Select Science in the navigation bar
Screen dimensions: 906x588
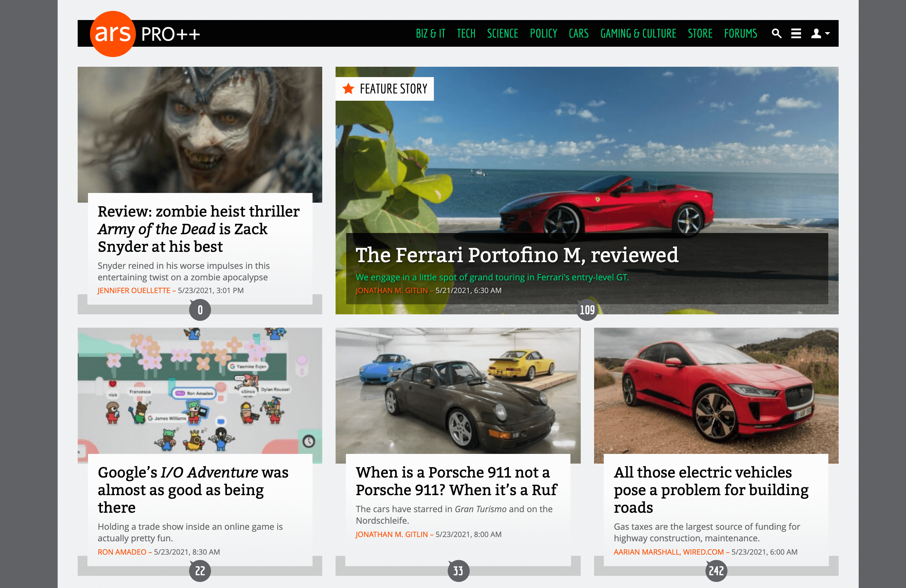pos(502,33)
